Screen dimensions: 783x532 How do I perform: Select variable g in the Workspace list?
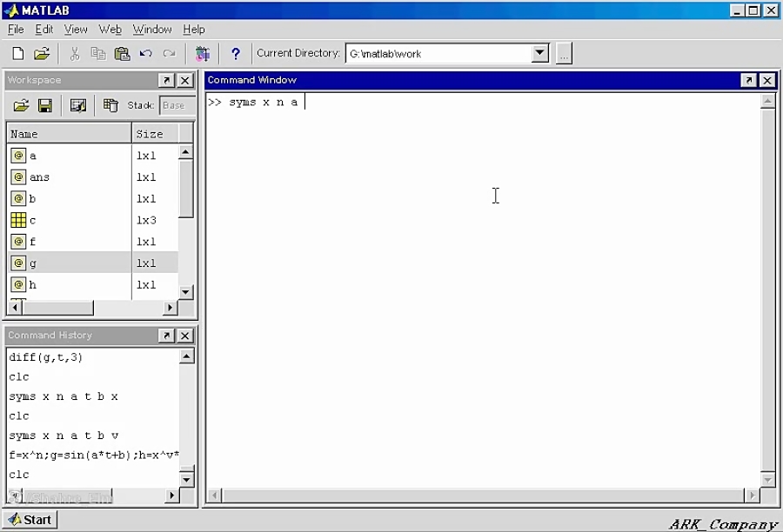(x=32, y=263)
